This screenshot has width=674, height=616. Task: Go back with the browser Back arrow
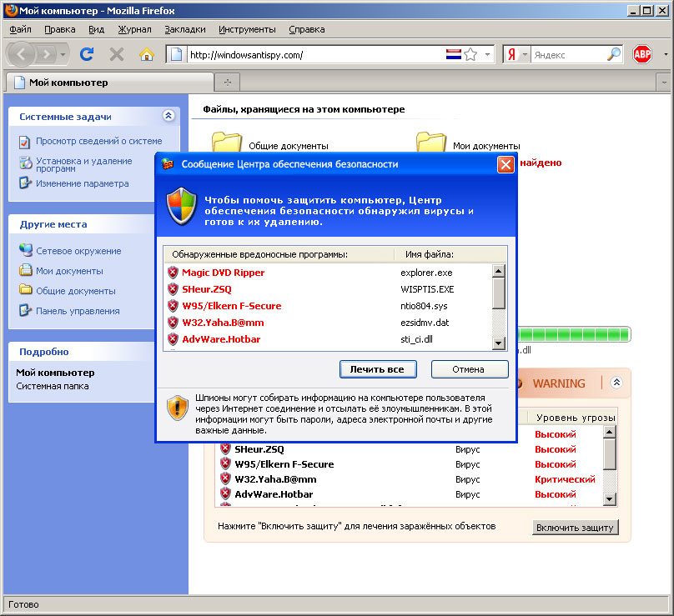coord(21,54)
